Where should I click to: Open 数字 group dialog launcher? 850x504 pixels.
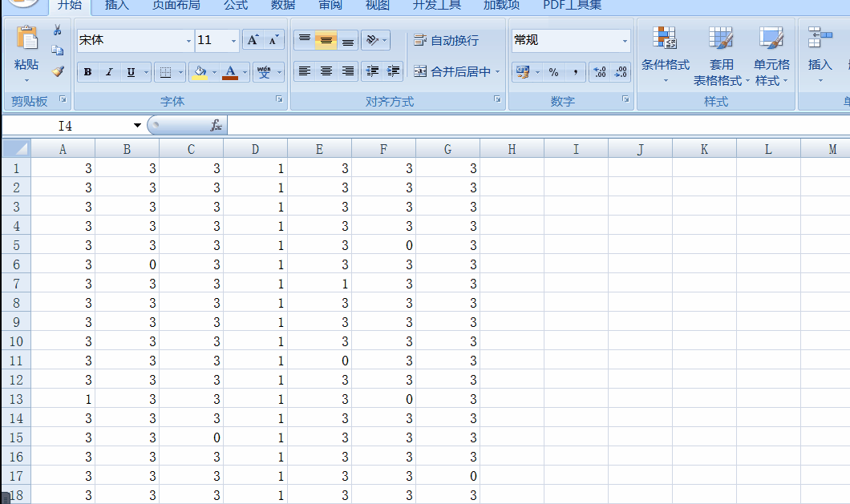pyautogui.click(x=625, y=99)
